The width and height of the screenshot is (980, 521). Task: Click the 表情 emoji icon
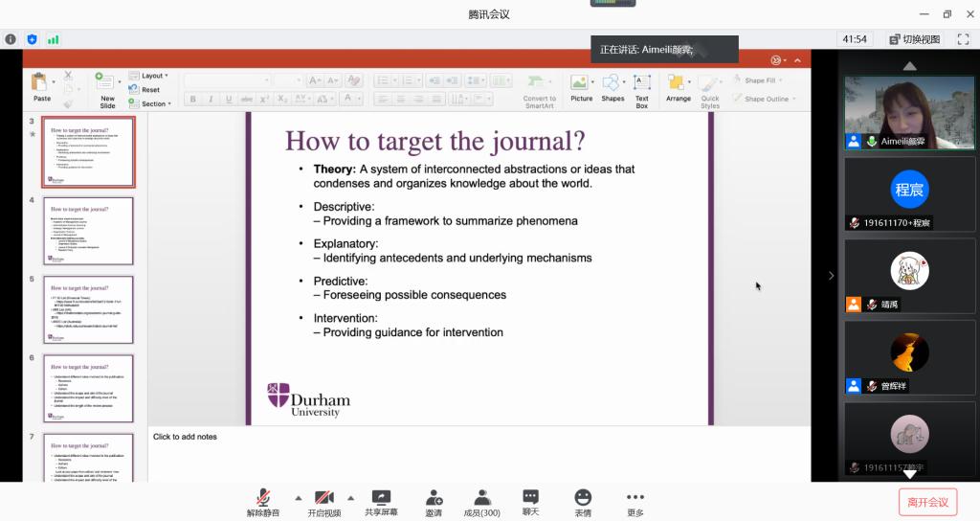pos(583,497)
